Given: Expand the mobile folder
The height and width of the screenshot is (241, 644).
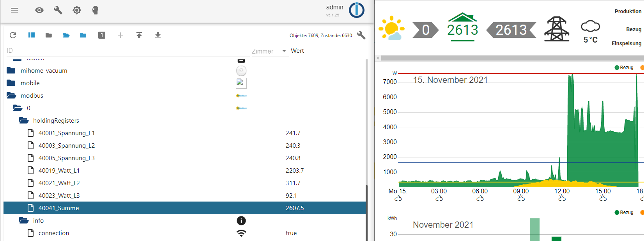Looking at the screenshot, I should point(11,83).
